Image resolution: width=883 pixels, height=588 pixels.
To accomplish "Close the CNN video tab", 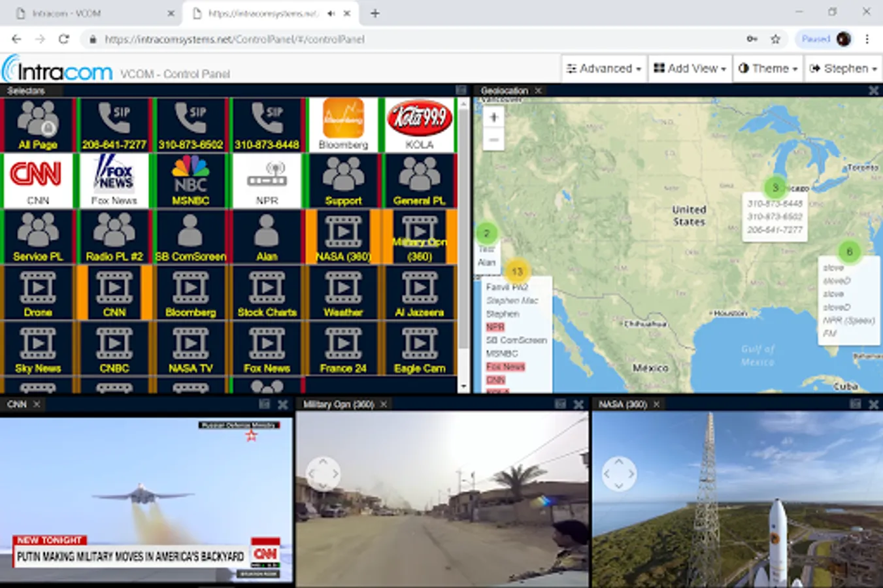I will [37, 404].
